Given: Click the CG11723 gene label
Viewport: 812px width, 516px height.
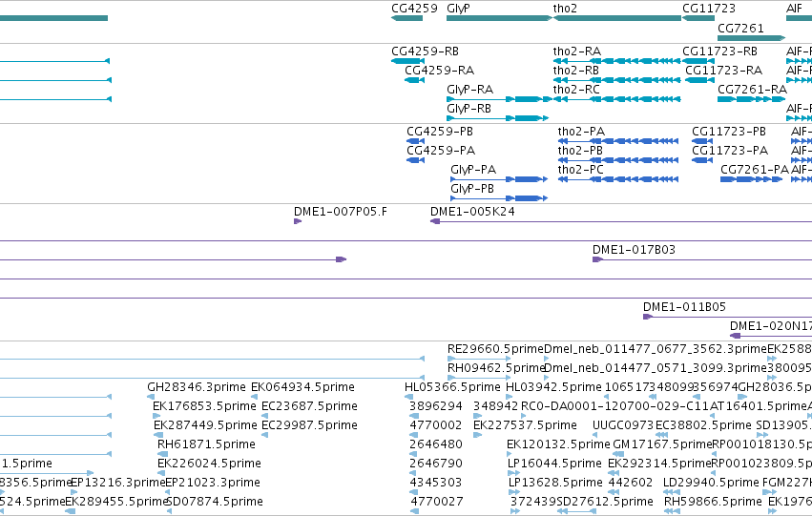Looking at the screenshot, I should [x=709, y=9].
